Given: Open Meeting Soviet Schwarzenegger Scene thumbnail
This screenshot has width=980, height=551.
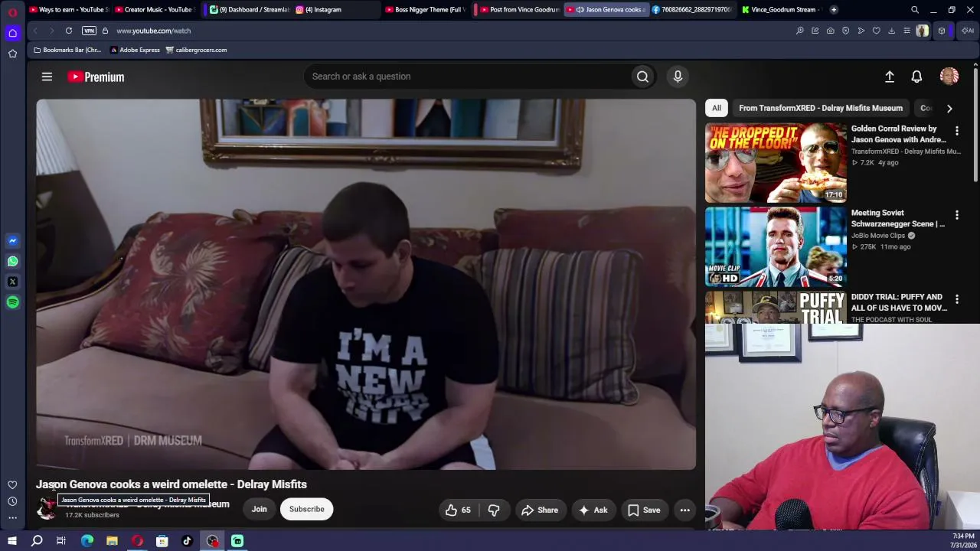Looking at the screenshot, I should pyautogui.click(x=776, y=246).
